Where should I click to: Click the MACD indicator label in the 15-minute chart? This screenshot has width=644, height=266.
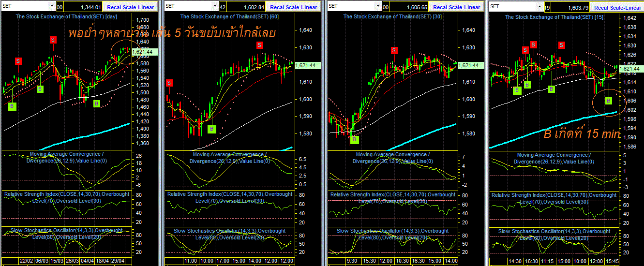click(554, 158)
